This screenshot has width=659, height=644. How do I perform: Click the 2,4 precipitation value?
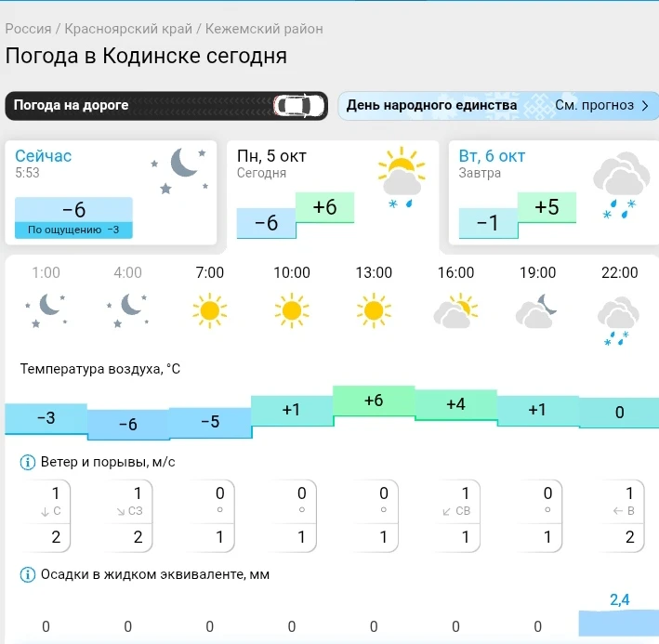[619, 600]
